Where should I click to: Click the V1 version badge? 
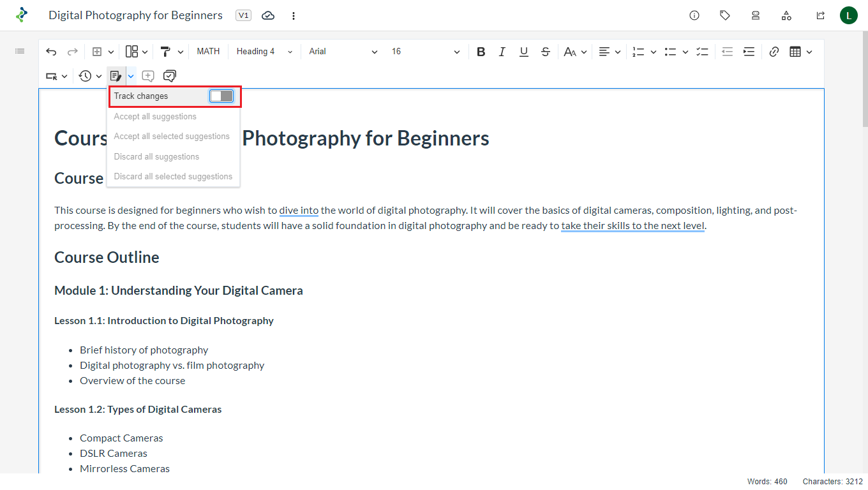tap(243, 15)
